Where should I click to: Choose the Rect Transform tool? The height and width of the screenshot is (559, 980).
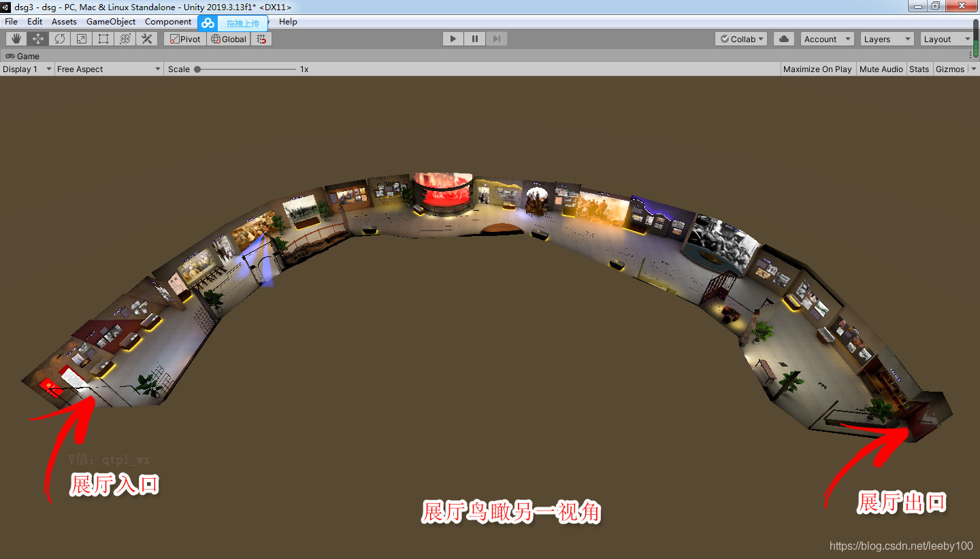pos(103,39)
